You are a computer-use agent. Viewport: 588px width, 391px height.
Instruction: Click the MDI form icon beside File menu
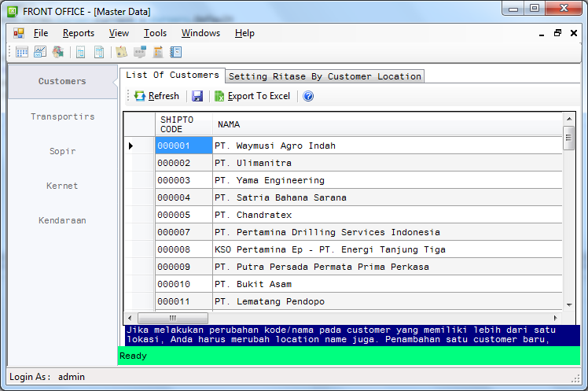pyautogui.click(x=19, y=33)
